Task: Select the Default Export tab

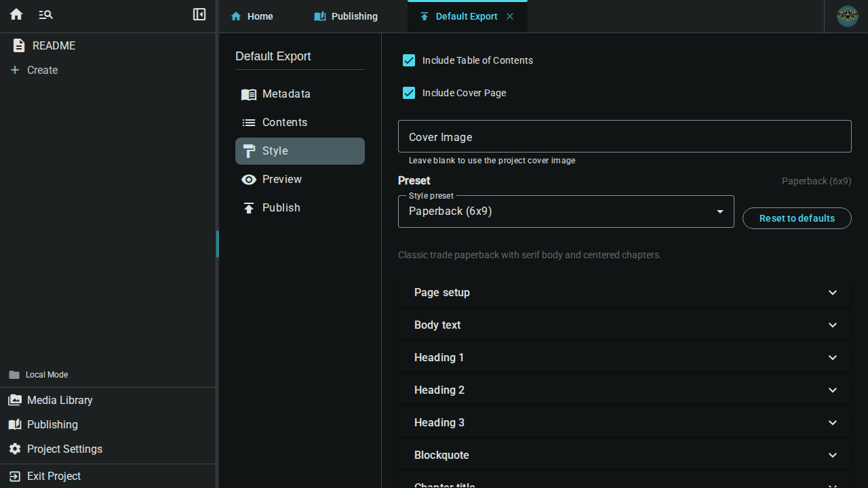Action: (467, 16)
